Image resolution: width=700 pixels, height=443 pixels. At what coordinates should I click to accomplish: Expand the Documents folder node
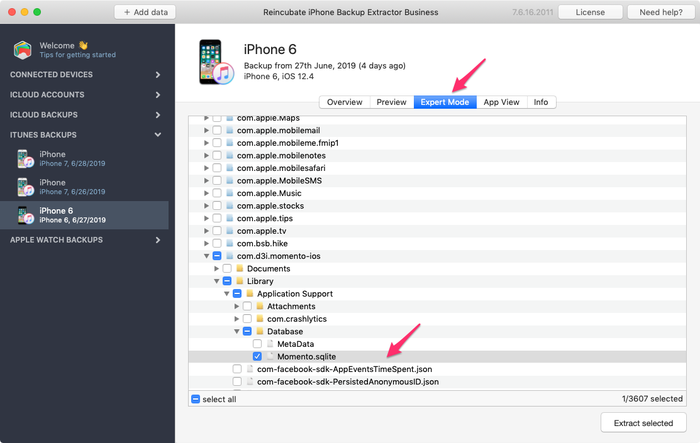coord(217,268)
